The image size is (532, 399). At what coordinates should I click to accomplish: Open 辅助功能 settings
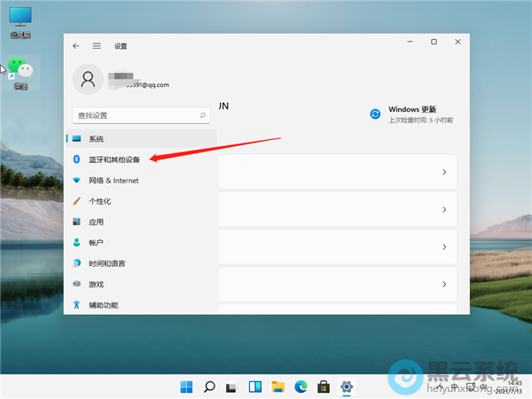103,305
